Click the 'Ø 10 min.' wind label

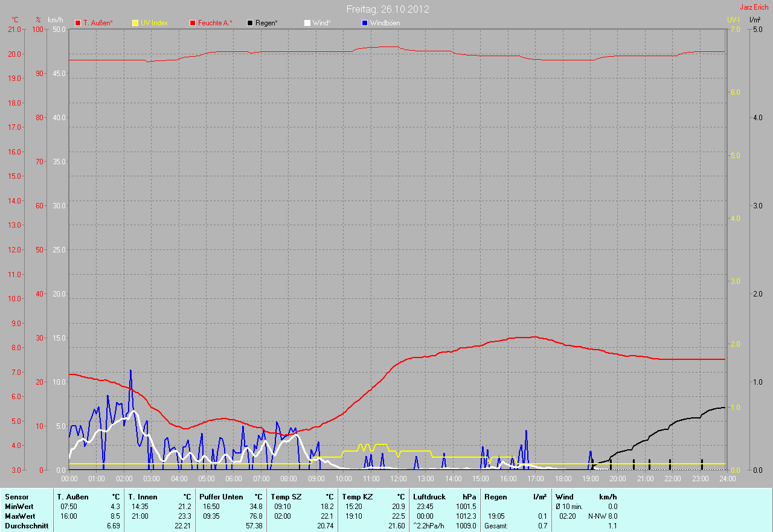569,506
